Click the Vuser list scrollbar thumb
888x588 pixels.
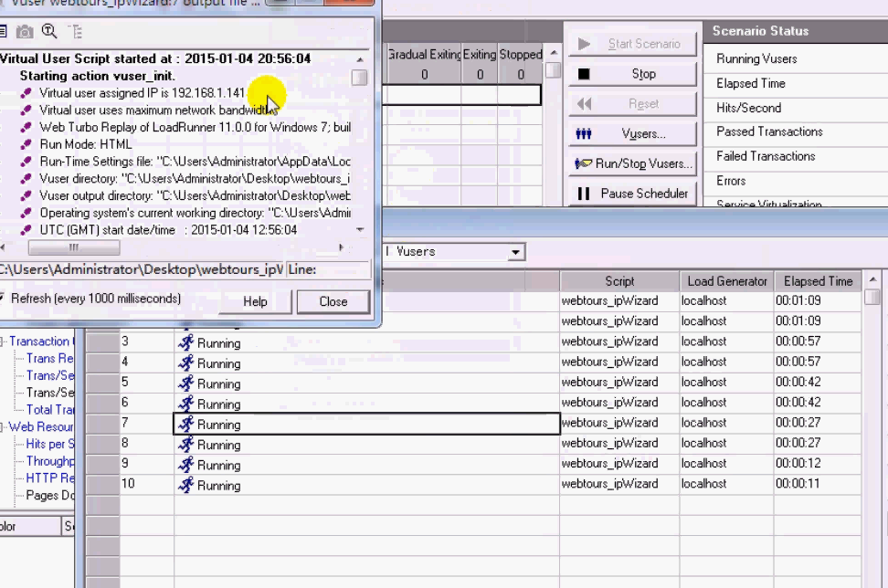pyautogui.click(x=872, y=297)
